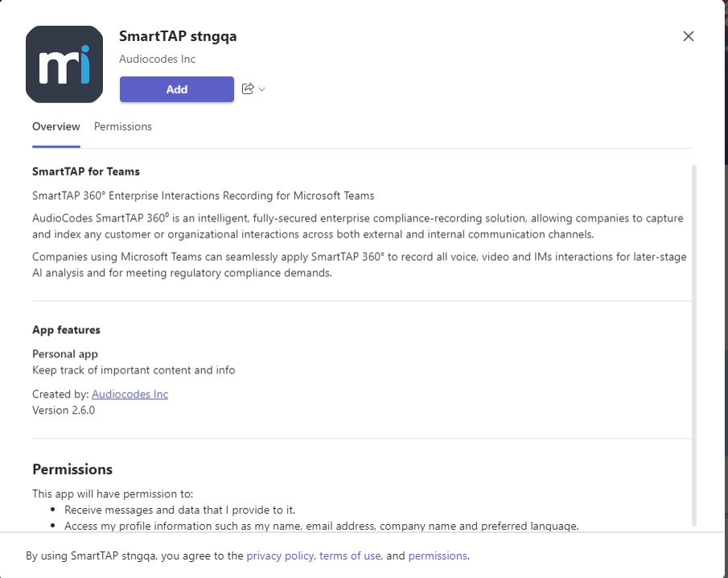Image resolution: width=728 pixels, height=578 pixels.
Task: Click the Receive messages and data permission item
Action: pyautogui.click(x=179, y=510)
